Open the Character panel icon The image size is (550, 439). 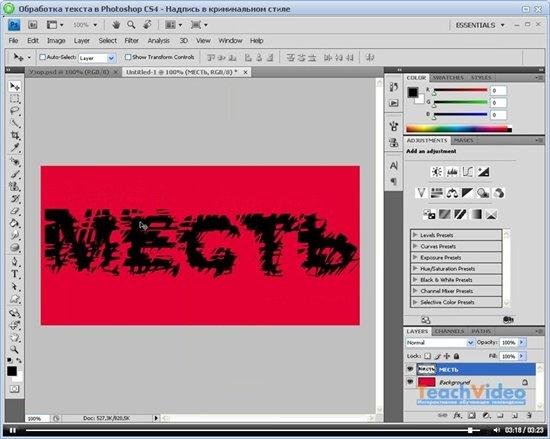coord(394,166)
